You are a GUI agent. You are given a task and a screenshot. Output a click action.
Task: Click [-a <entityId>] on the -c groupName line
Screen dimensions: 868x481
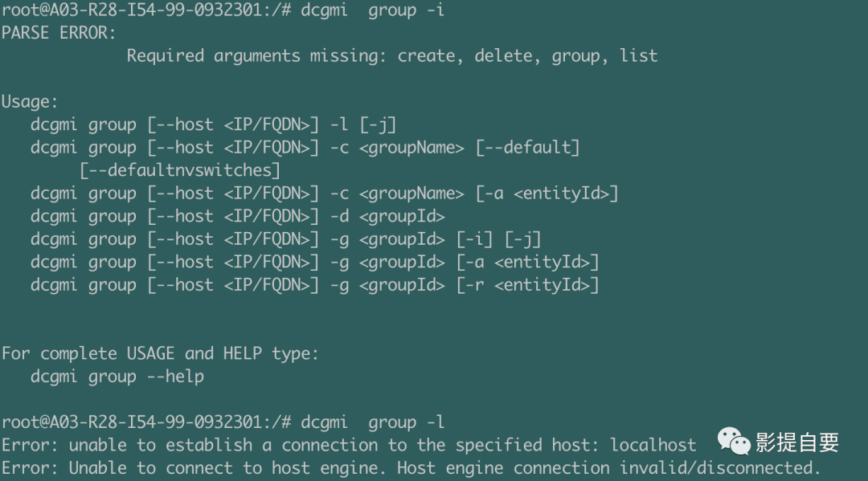[x=547, y=194]
